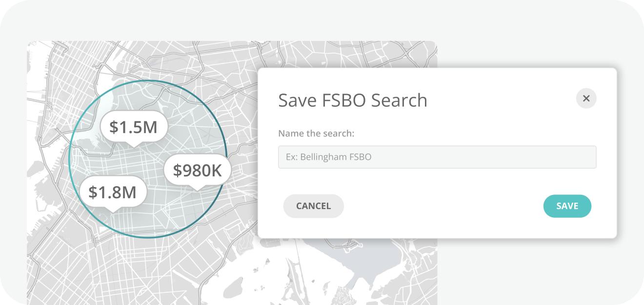Viewport: 644px width, 305px height.
Task: Click the pointer tip under the $1.8M bubble
Action: coord(112,211)
